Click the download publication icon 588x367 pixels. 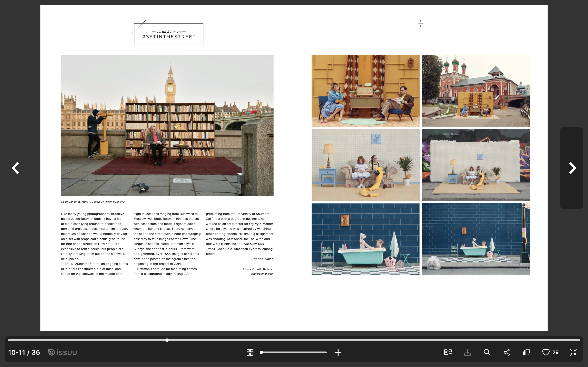click(x=467, y=352)
